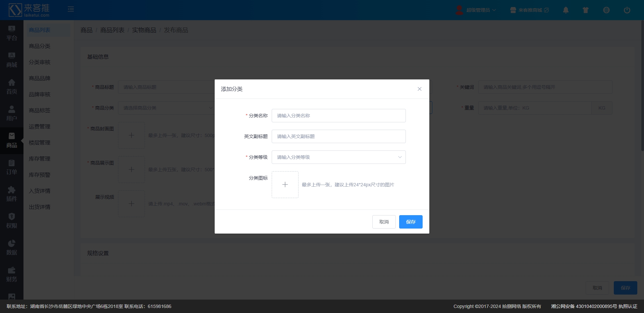This screenshot has width=644, height=313.
Task: Open the 权限 permissions sidebar section
Action: click(12, 221)
